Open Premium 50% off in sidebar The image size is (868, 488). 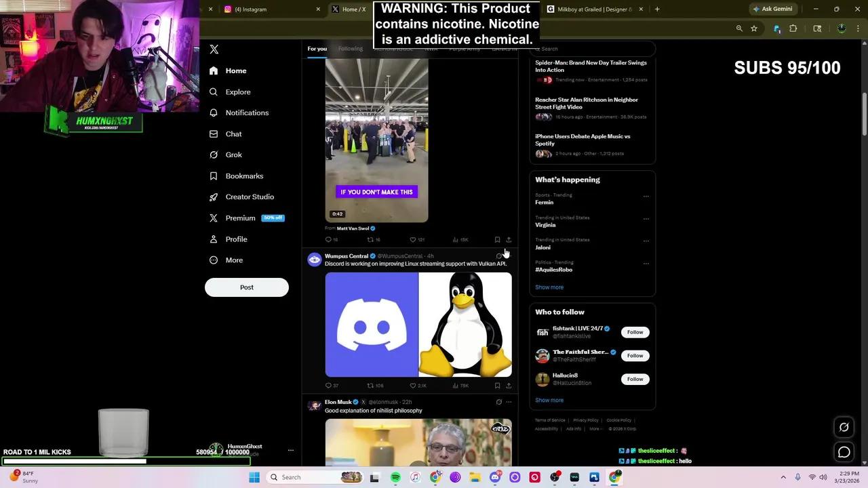coord(247,218)
